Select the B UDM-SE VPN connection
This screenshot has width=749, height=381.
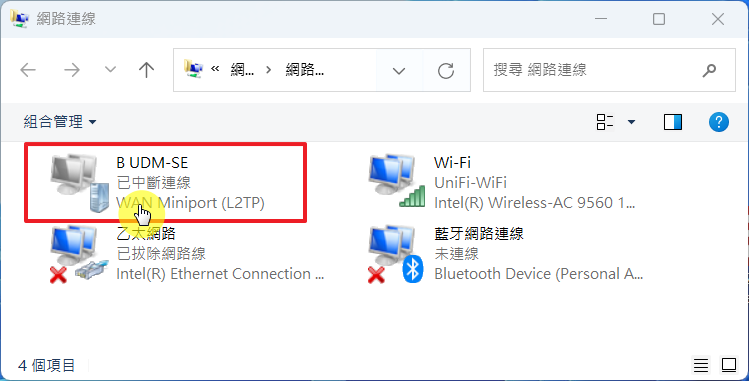coord(165,183)
